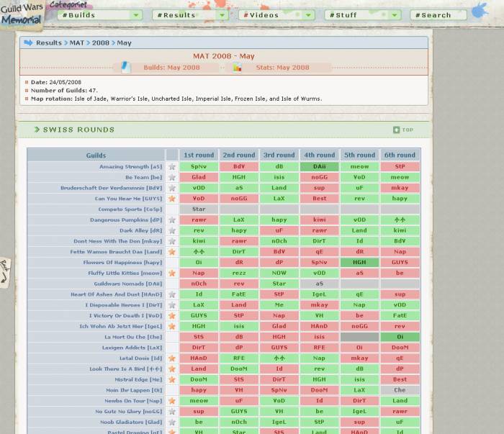Click the star icon for Dangerous Pumpkins [dP]
The width and height of the screenshot is (504, 434).
click(172, 220)
